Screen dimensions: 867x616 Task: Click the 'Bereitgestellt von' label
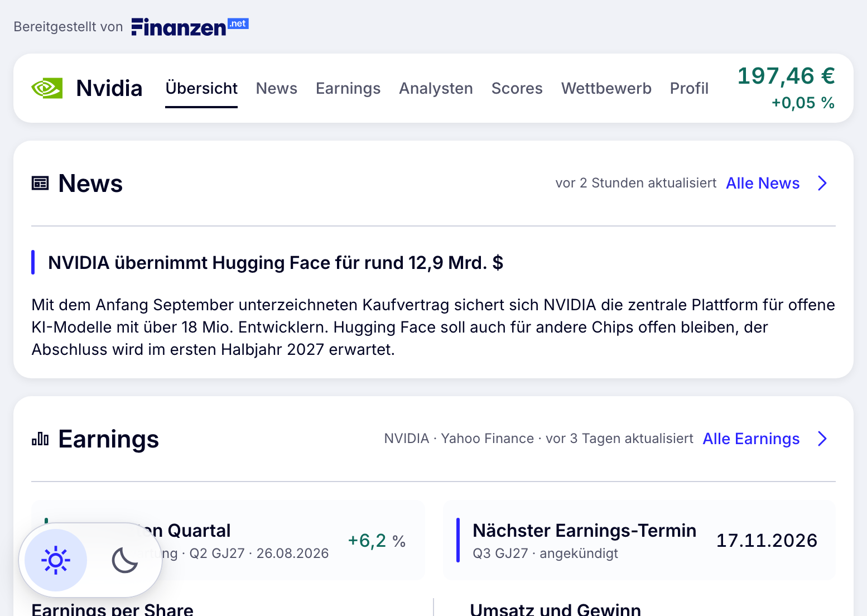68,27
